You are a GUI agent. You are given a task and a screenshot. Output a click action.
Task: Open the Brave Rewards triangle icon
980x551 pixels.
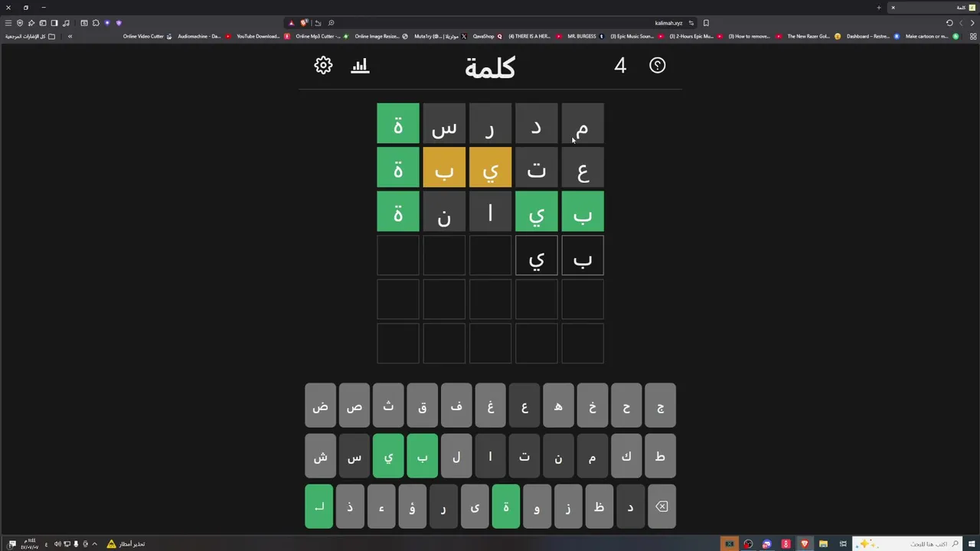pos(291,23)
